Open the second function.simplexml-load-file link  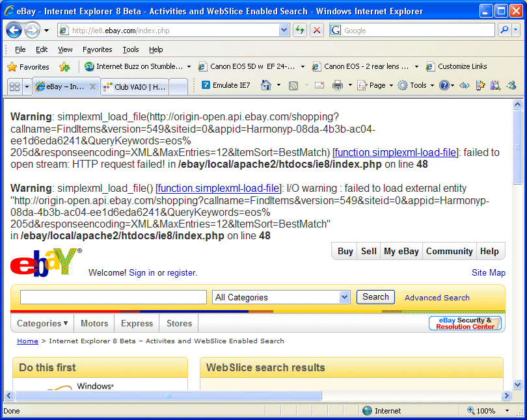tap(219, 189)
